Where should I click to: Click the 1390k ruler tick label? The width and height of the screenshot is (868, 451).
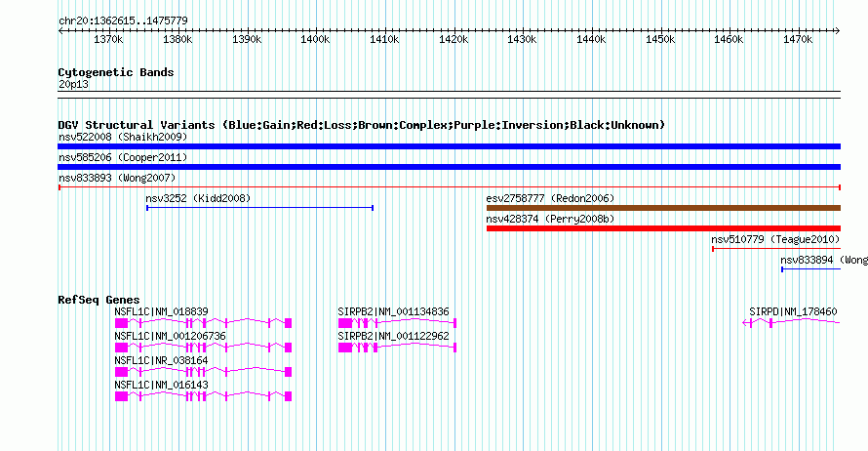tap(247, 39)
